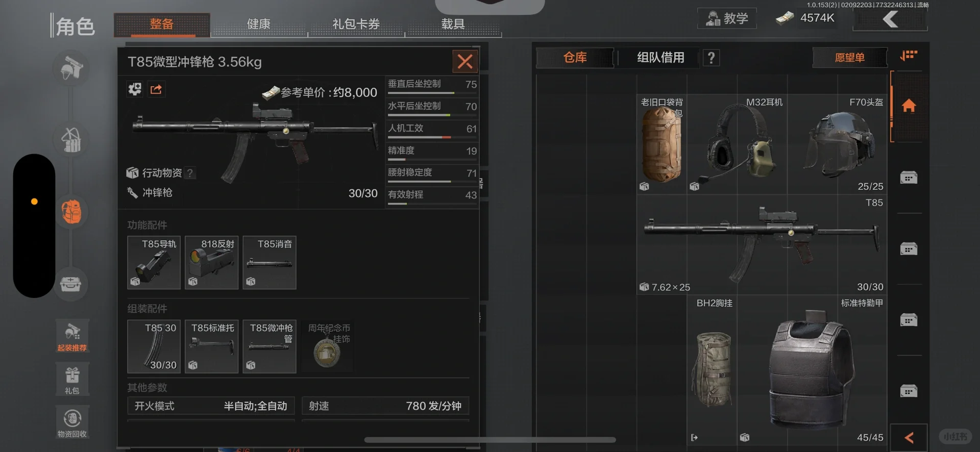Switch to the 礼包卡券 tab

coord(356,24)
